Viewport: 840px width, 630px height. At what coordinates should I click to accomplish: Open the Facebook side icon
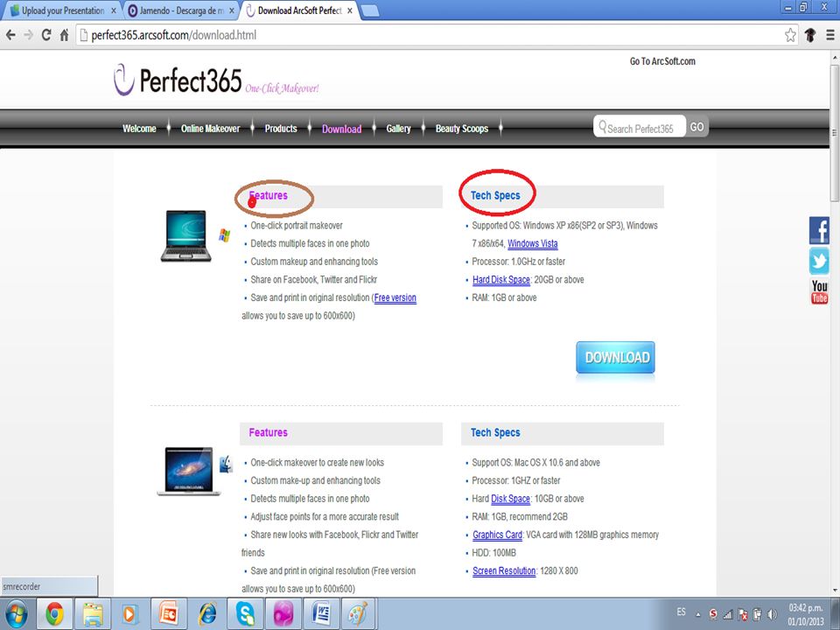click(x=819, y=230)
